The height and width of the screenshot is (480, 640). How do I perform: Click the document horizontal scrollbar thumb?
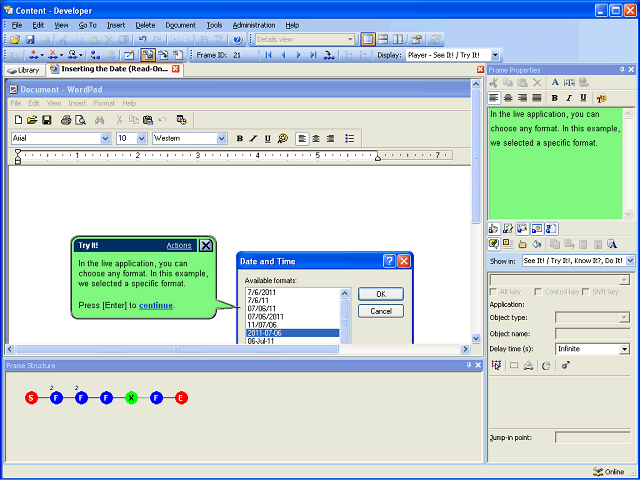tap(177, 349)
